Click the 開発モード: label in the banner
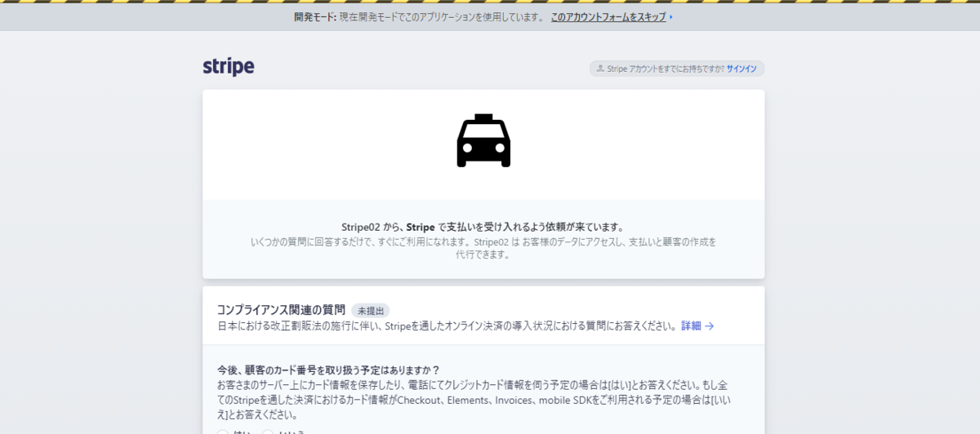 pyautogui.click(x=315, y=16)
